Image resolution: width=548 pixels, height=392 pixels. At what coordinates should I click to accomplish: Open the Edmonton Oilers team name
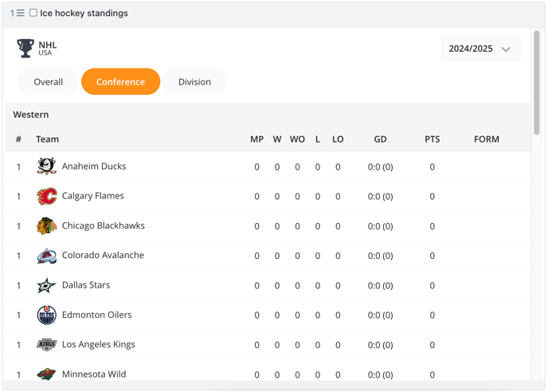pos(97,315)
